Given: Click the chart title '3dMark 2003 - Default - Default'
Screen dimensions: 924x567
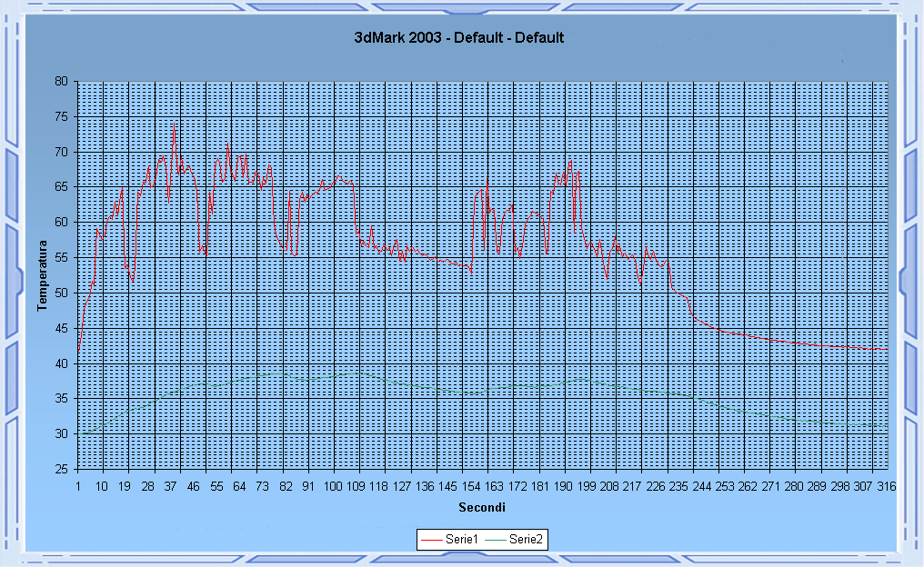Looking at the screenshot, I should [458, 38].
